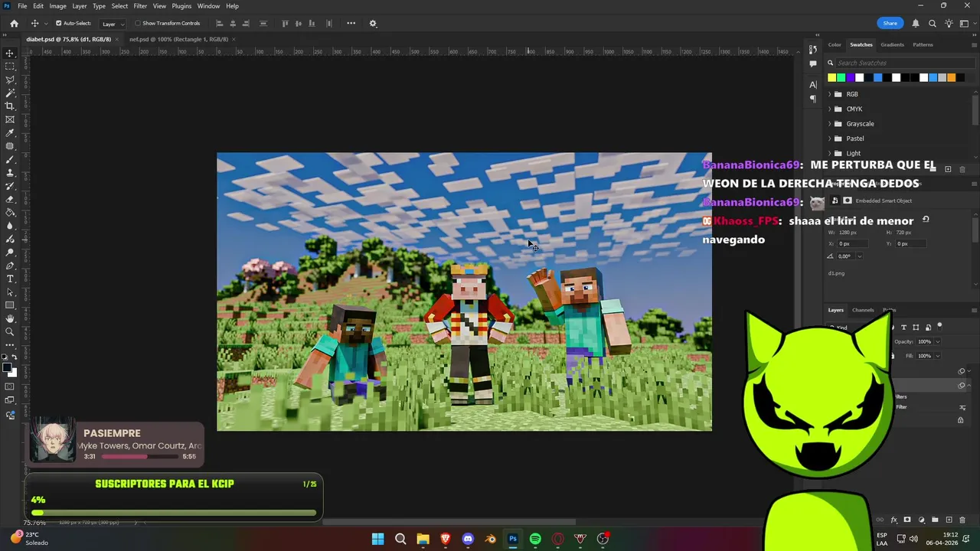The height and width of the screenshot is (551, 980).
Task: Click the search magnifier icon top right
Action: pos(932,24)
